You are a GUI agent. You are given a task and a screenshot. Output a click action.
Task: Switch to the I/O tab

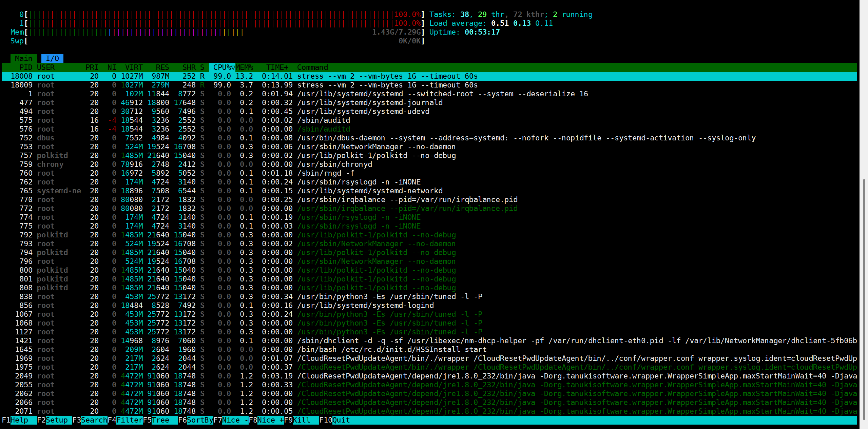52,58
